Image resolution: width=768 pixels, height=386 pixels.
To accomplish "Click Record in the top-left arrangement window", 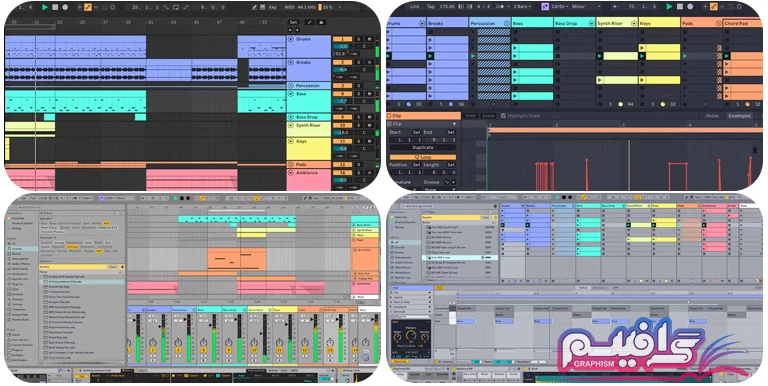I will tap(64, 7).
